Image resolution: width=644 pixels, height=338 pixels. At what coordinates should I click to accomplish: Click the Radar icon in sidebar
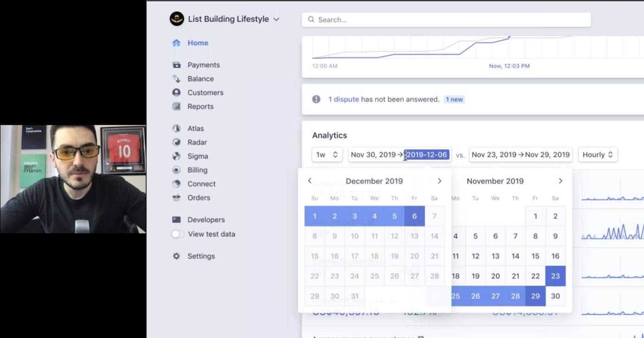(176, 142)
